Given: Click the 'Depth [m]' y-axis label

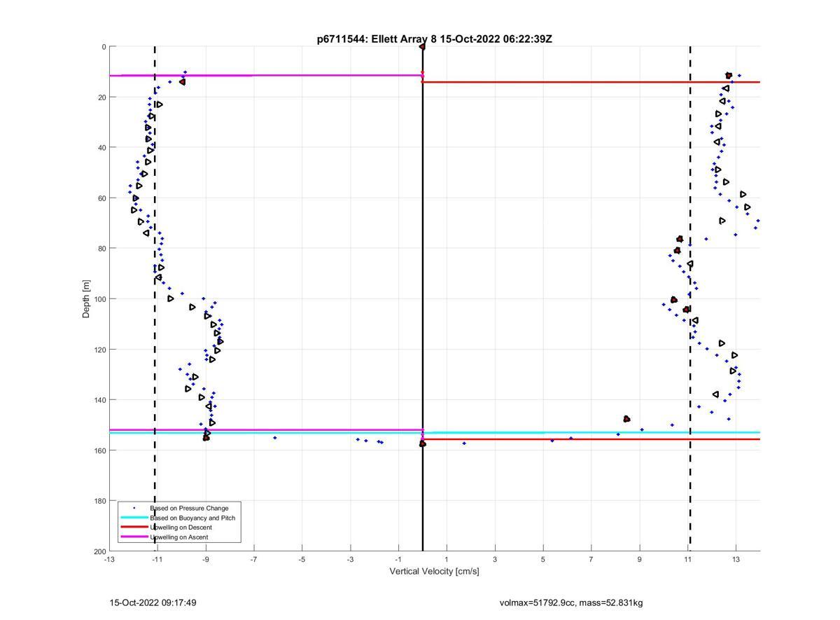Looking at the screenshot, I should [87, 299].
